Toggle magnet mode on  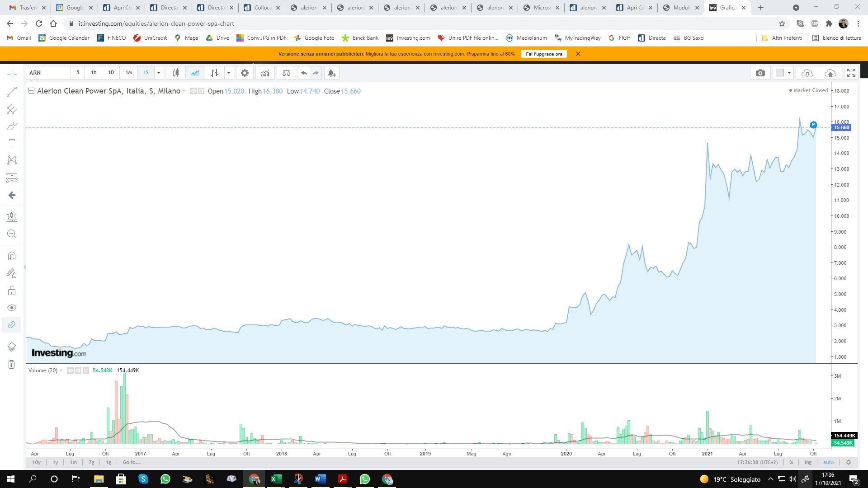click(12, 256)
